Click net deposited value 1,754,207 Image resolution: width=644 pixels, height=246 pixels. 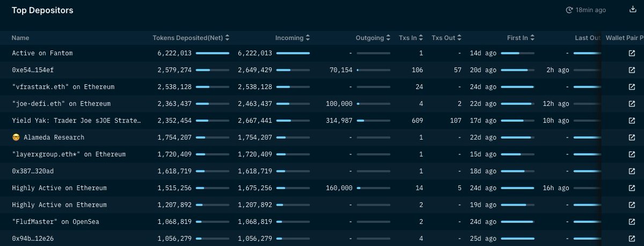174,138
